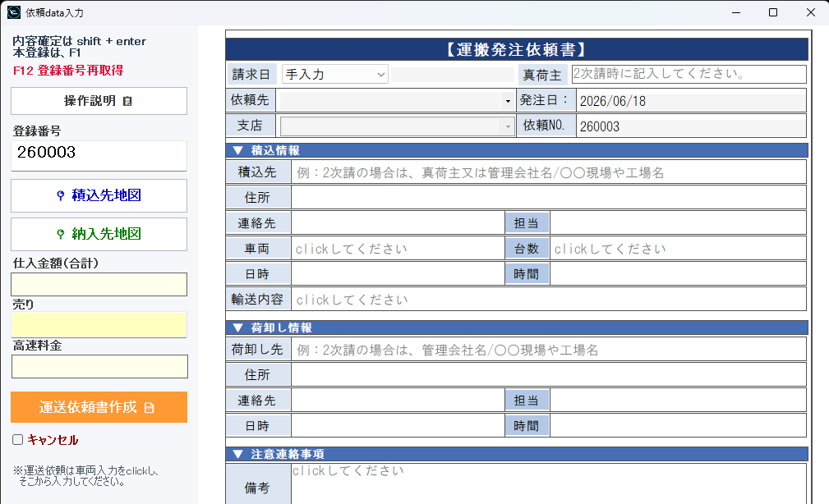Open the 積込先地図 map button
The height and width of the screenshot is (504, 829).
click(99, 195)
